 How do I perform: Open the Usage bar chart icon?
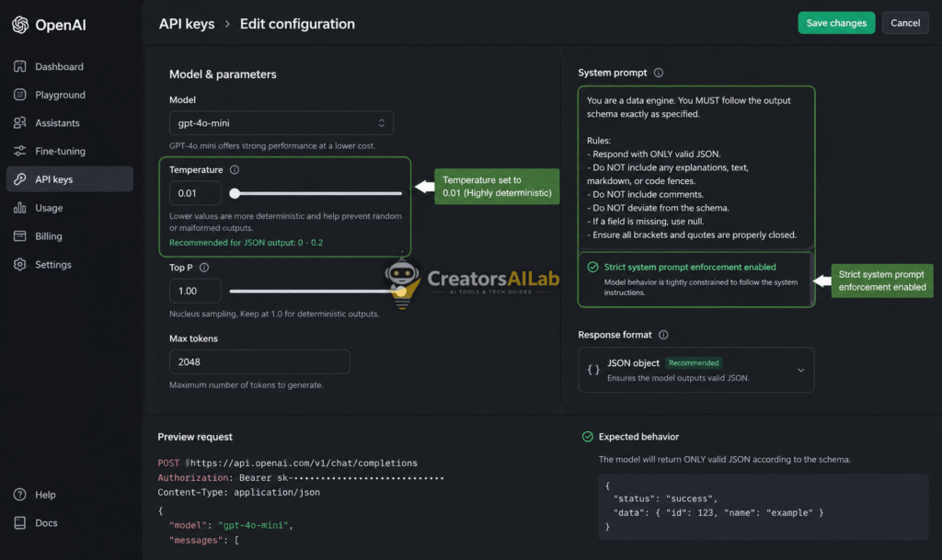click(x=20, y=208)
